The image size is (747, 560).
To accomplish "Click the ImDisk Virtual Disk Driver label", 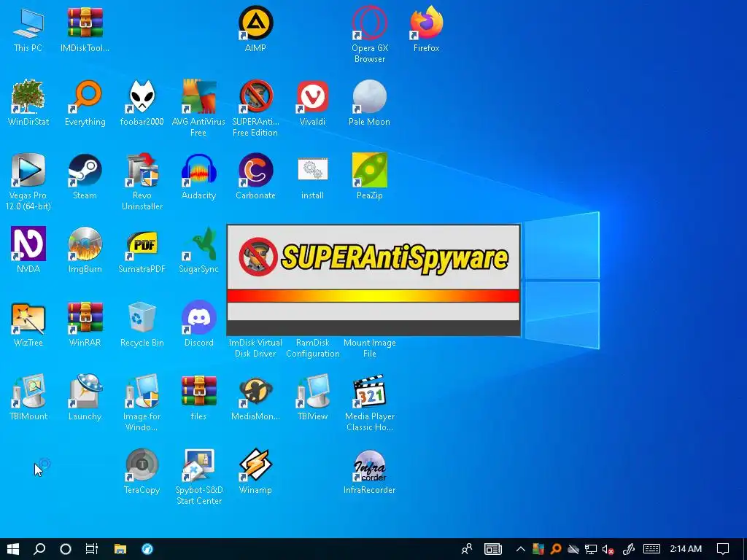I will coord(255,348).
